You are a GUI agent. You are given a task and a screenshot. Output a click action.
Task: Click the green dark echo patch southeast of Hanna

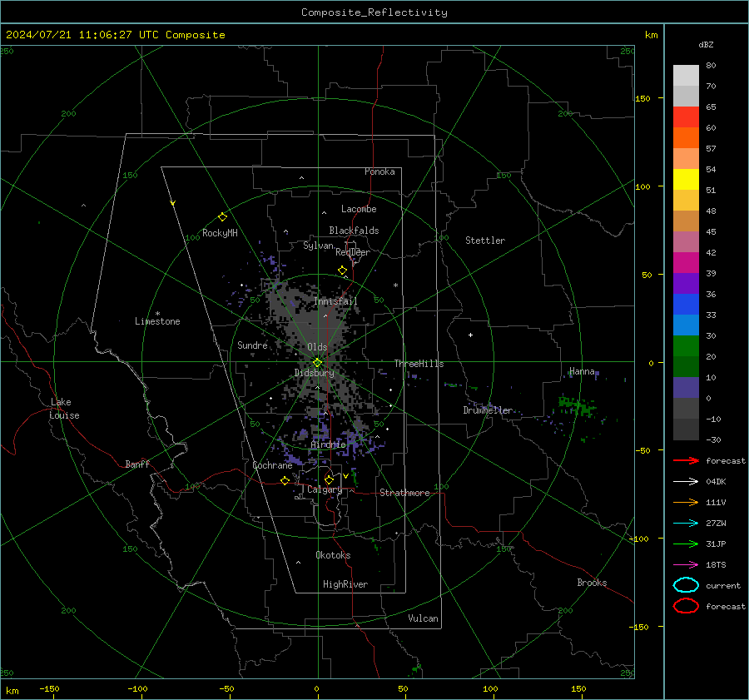coord(577,407)
